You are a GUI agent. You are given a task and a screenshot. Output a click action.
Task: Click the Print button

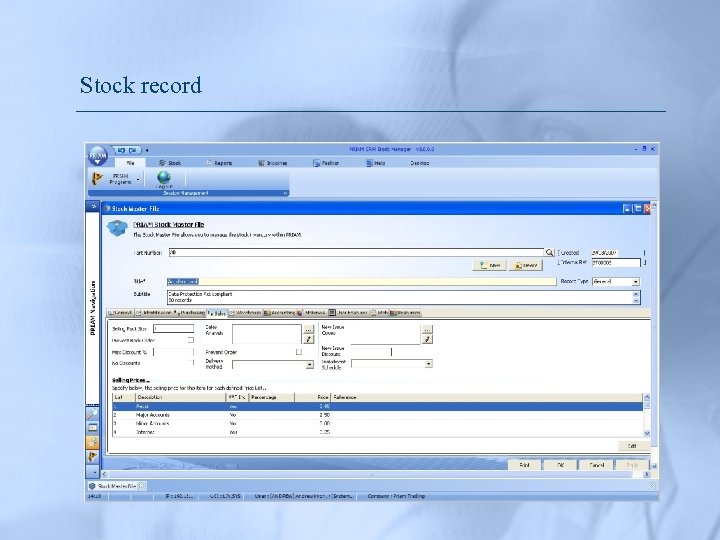(524, 465)
